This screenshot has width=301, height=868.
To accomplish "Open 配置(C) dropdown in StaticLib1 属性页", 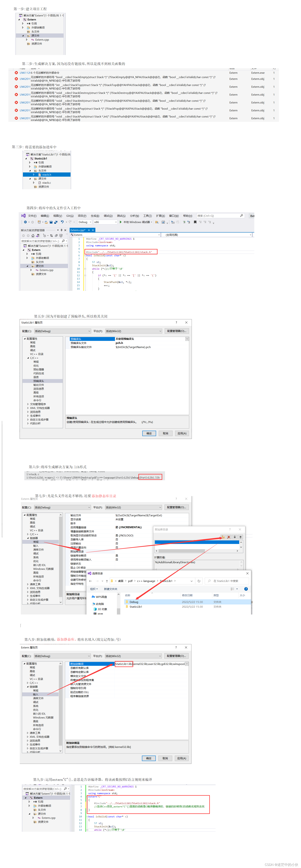I will click(63, 331).
